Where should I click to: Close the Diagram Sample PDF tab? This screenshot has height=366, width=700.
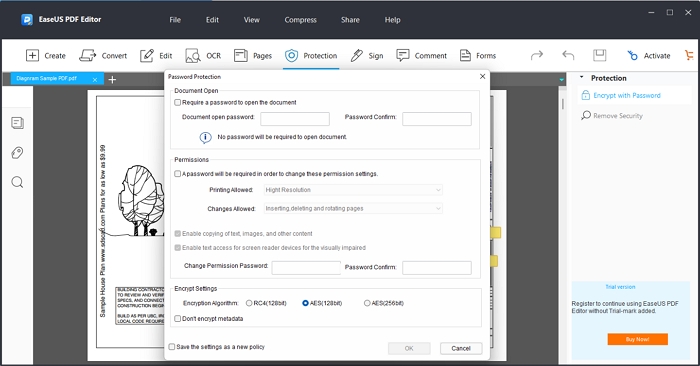[95, 79]
